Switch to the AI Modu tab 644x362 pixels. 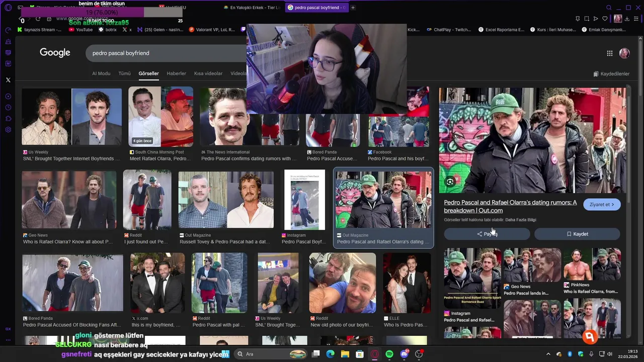101,73
